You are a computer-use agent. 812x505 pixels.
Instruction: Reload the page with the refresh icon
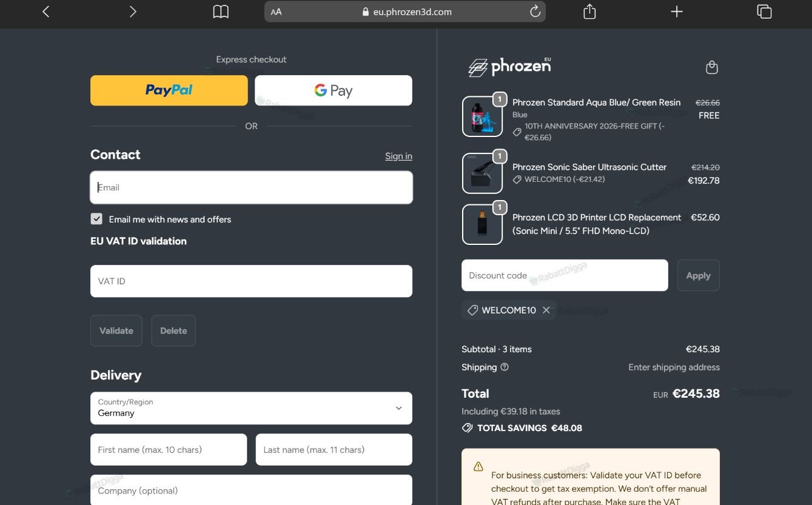coord(535,12)
